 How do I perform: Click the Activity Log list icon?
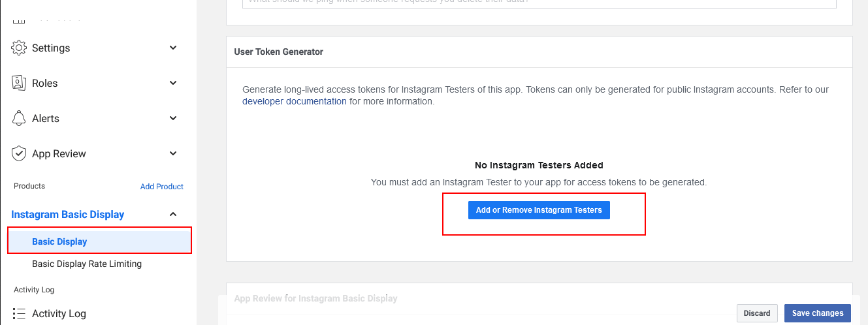click(x=19, y=314)
